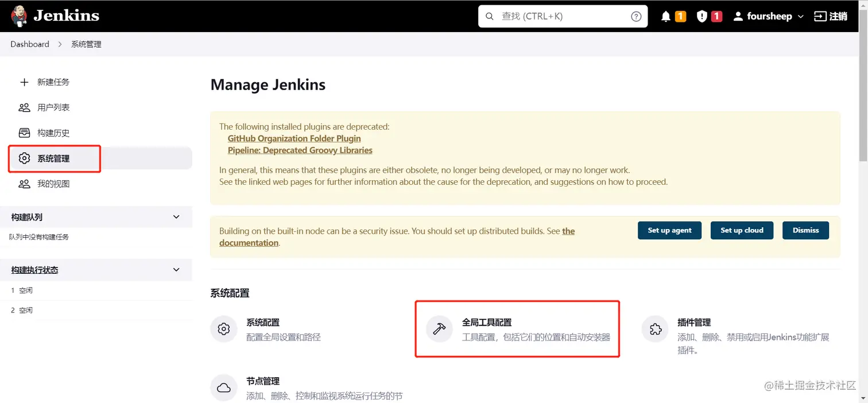This screenshot has height=403, width=868.
Task: Open 全局工具配置 entry
Action: 518,330
